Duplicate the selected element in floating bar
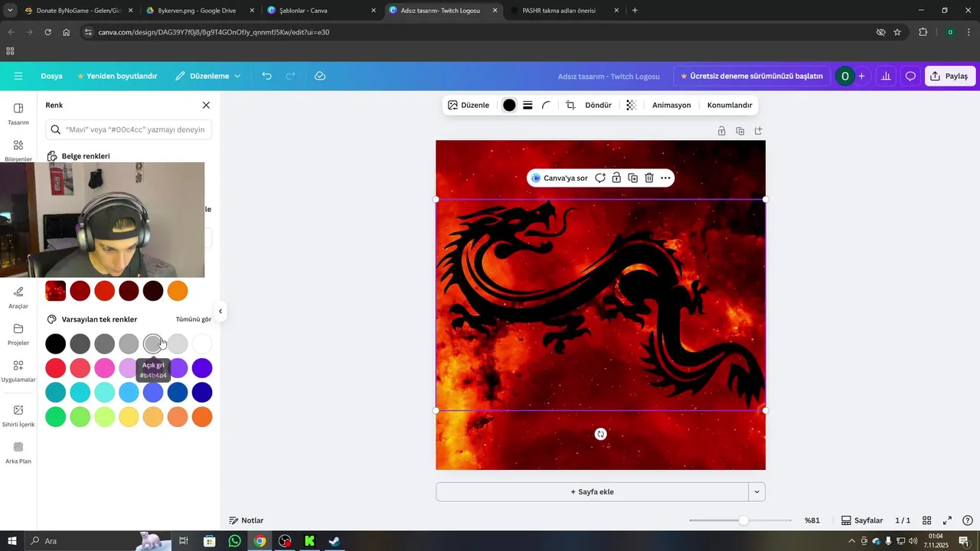This screenshot has width=980, height=551. click(x=632, y=178)
